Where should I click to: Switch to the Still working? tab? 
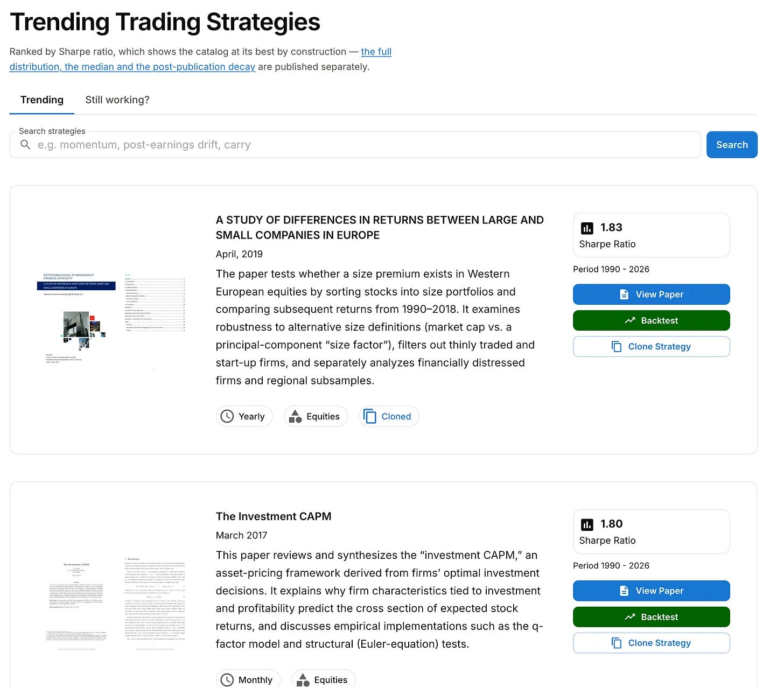[x=117, y=100]
